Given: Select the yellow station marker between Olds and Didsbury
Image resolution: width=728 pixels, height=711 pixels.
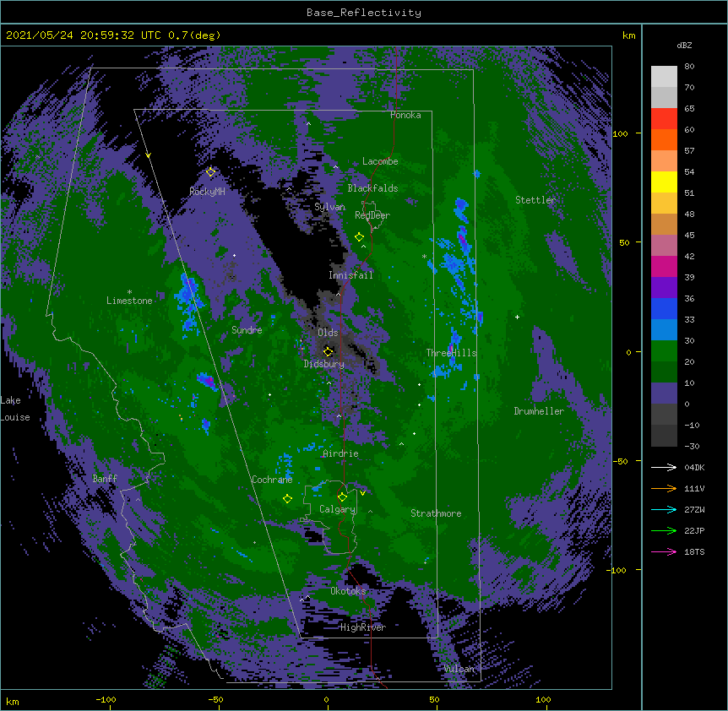Looking at the screenshot, I should [x=329, y=351].
